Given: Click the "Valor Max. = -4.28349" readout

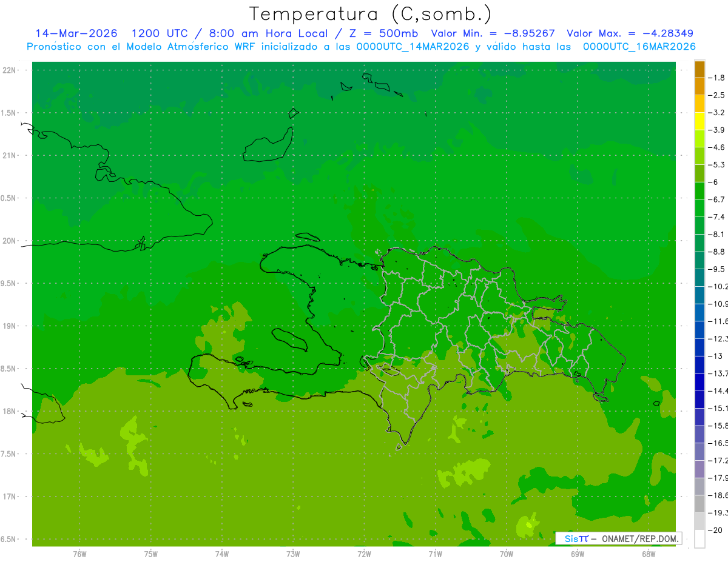Looking at the screenshot, I should (x=630, y=33).
